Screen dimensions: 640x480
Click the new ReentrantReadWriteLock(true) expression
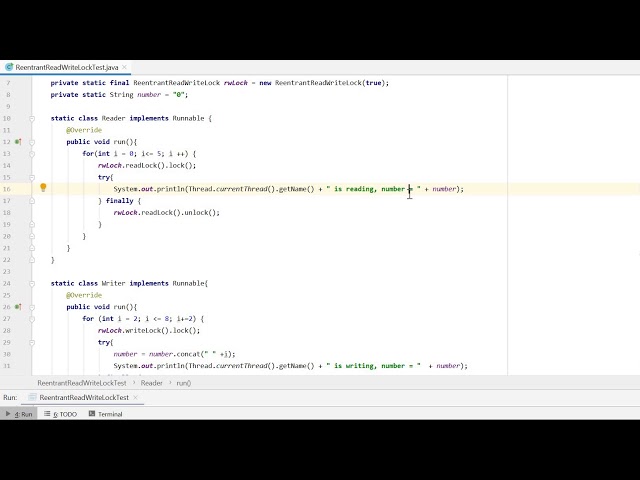322,83
